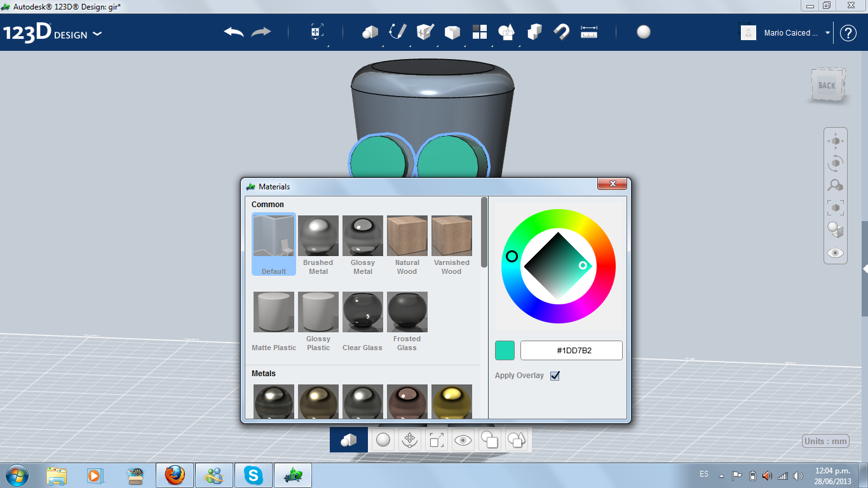Image resolution: width=868 pixels, height=488 pixels.
Task: Click the Materials list scrollbar
Action: click(484, 232)
